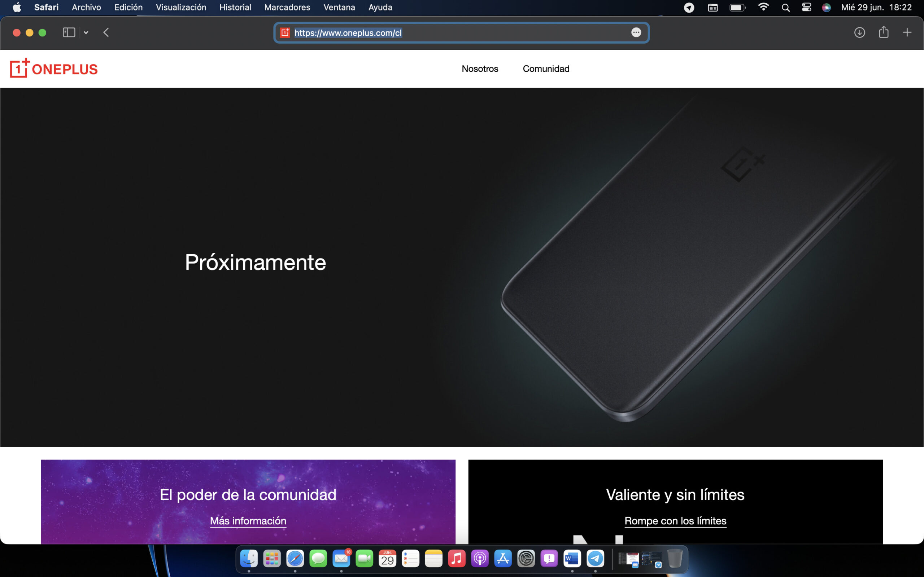Open Spotlight search icon
Image resolution: width=924 pixels, height=577 pixels.
click(x=785, y=7)
